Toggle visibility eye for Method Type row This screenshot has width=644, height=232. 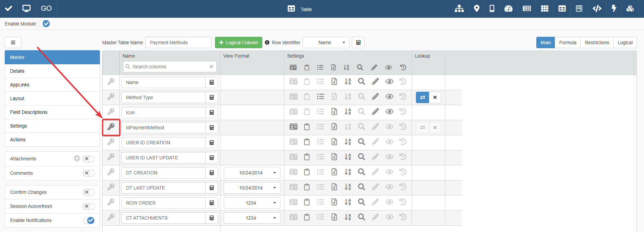tap(389, 97)
